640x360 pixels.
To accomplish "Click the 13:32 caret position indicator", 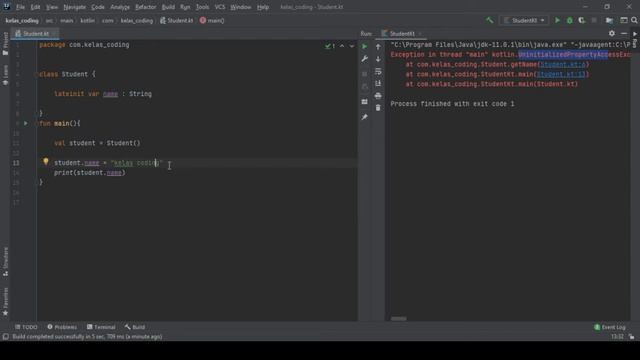I will click(x=617, y=337).
